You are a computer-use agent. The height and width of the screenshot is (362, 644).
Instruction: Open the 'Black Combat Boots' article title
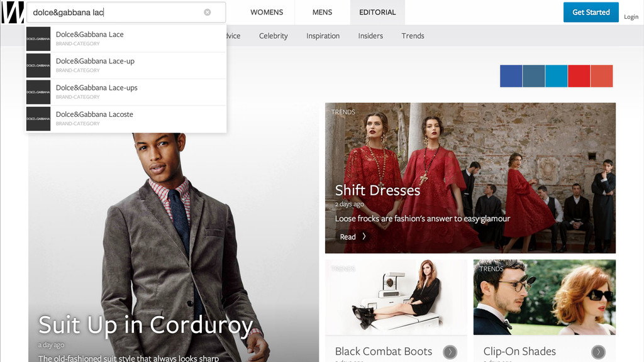point(384,351)
